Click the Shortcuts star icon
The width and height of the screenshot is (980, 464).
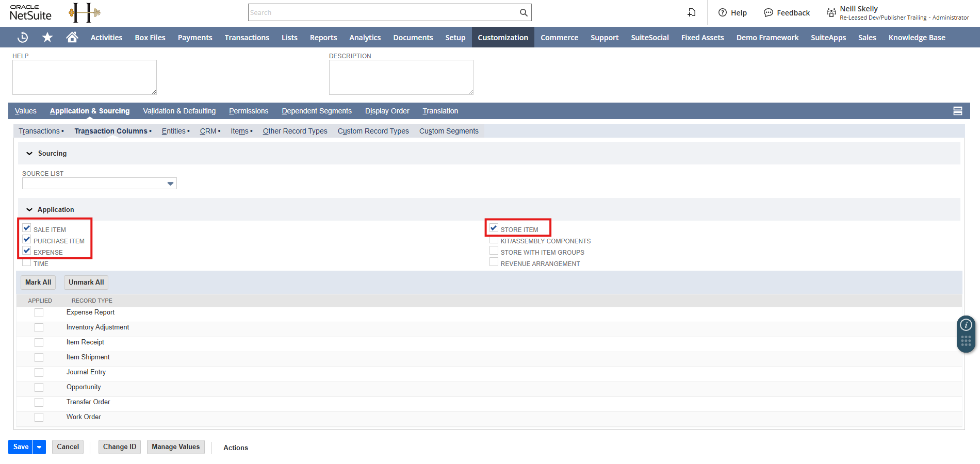(47, 38)
